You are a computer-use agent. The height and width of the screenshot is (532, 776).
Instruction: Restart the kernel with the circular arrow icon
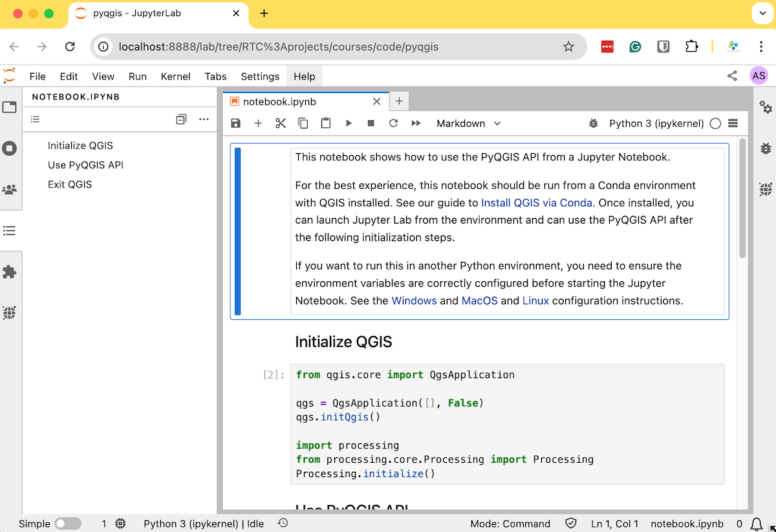pyautogui.click(x=393, y=123)
